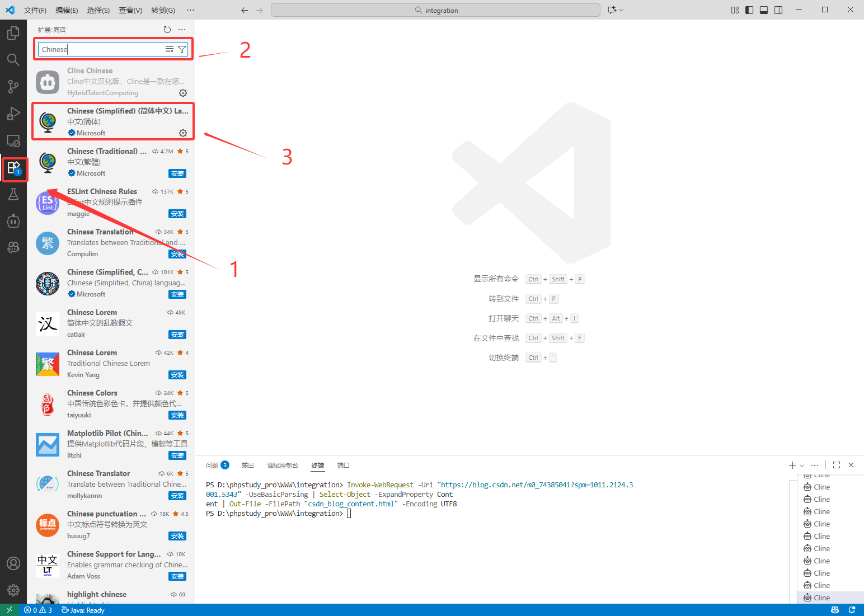Open the Run and Debug view
The width and height of the screenshot is (864, 616).
click(13, 114)
